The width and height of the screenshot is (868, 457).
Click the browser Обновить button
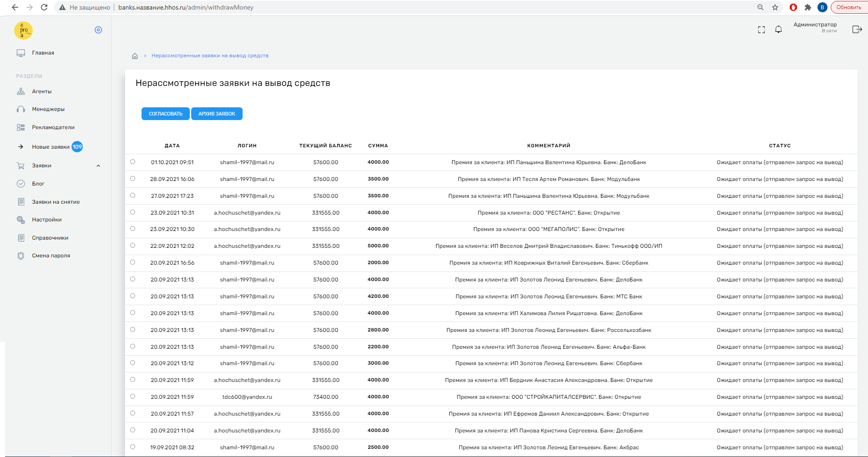tap(849, 7)
